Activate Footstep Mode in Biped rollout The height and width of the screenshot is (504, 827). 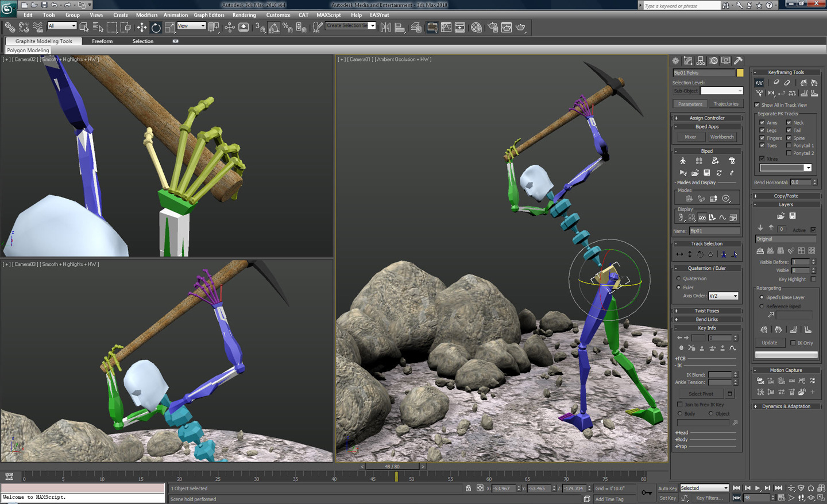click(699, 161)
